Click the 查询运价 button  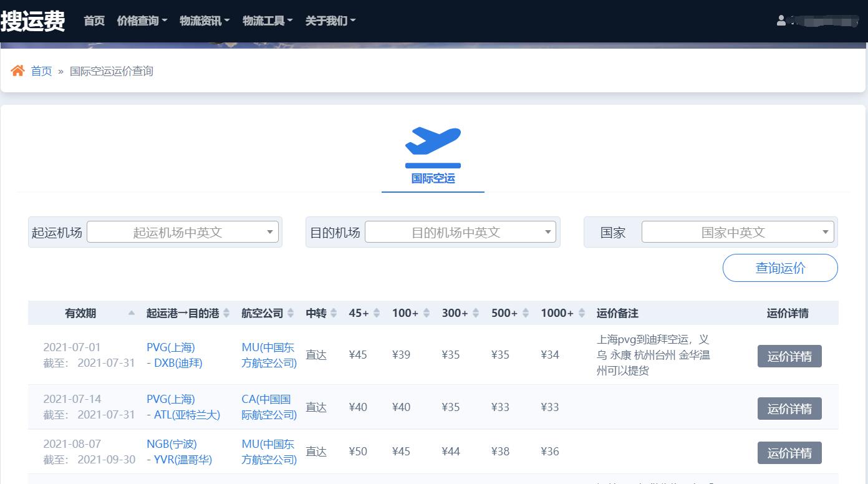pos(780,268)
